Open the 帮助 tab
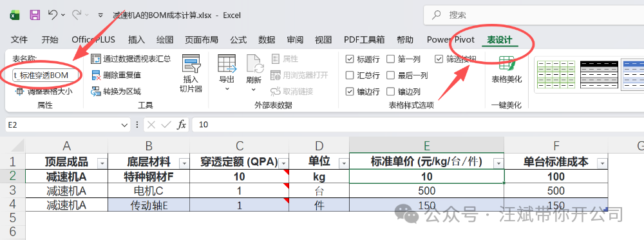Viewport: 644px width, 240px height. click(405, 40)
